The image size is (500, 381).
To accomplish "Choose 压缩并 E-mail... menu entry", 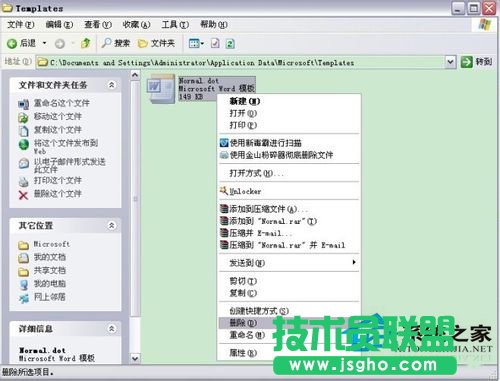I will 289,233.
